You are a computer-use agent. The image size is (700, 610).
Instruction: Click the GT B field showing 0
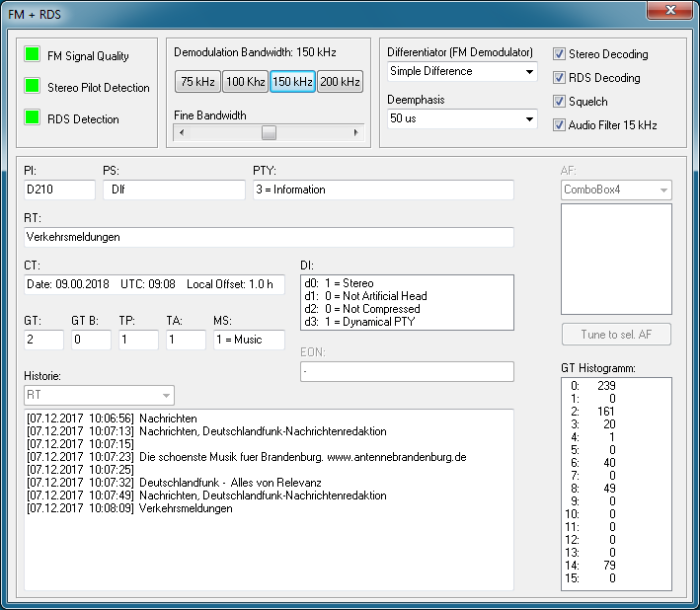pos(91,340)
